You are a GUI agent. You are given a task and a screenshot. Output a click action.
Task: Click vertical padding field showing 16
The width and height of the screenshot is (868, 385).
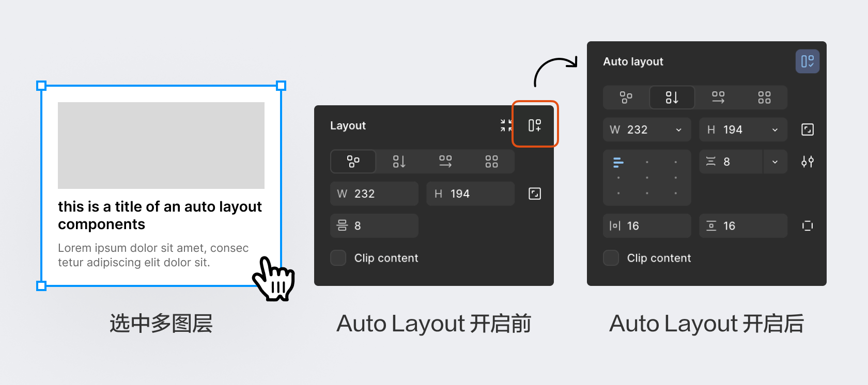743,226
